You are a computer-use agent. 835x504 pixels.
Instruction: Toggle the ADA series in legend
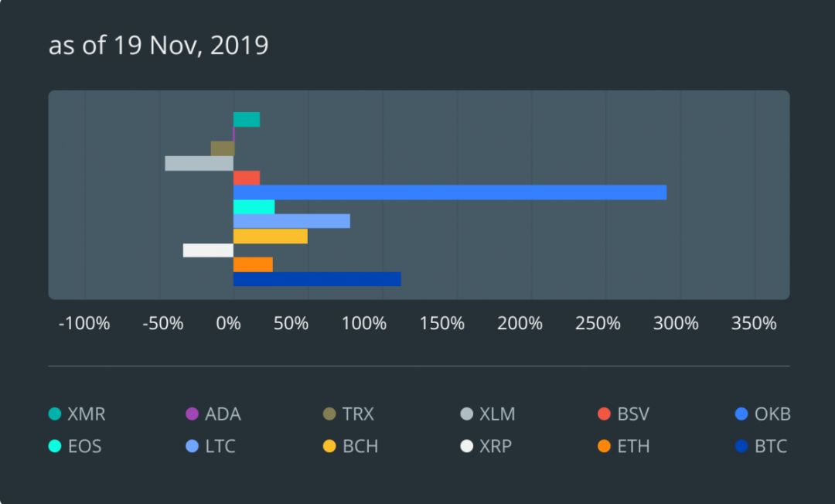[x=213, y=414]
